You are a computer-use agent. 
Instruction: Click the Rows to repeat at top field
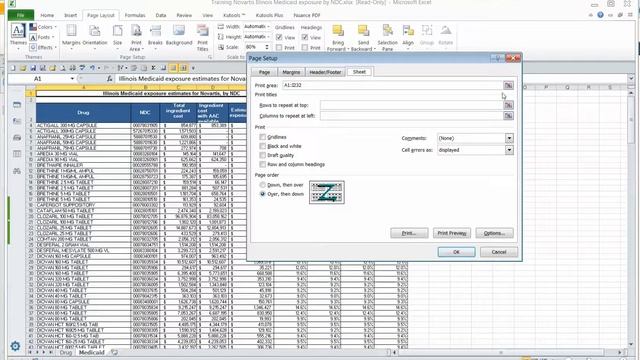[411, 105]
